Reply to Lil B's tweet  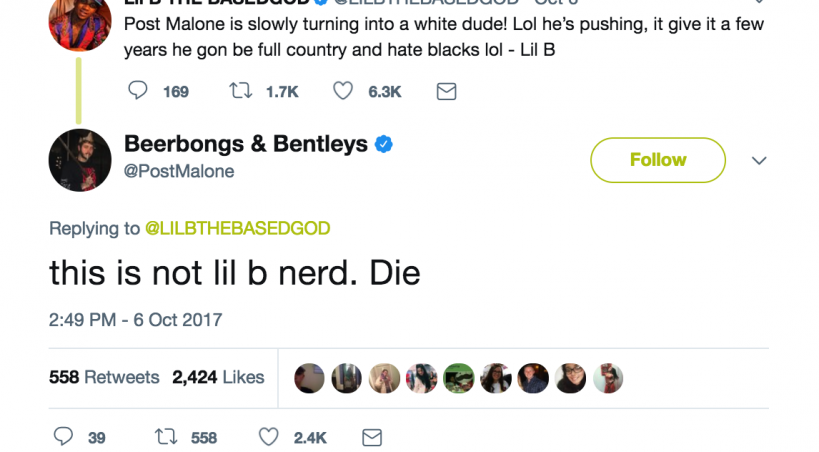(138, 91)
